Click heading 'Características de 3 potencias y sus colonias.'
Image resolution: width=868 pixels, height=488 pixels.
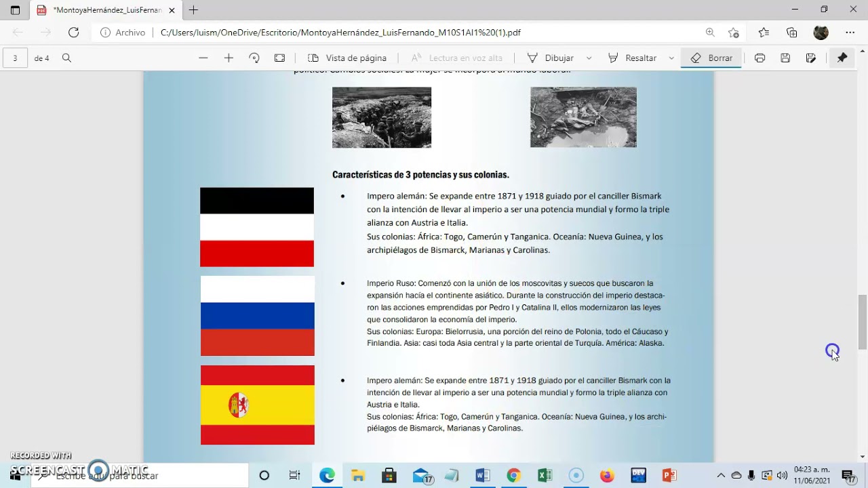coord(420,175)
